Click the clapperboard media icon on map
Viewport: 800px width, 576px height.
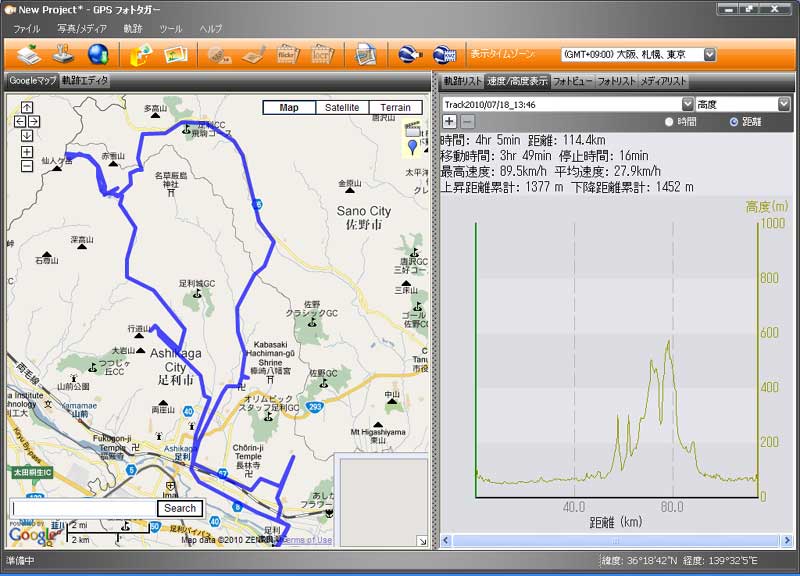pos(412,128)
